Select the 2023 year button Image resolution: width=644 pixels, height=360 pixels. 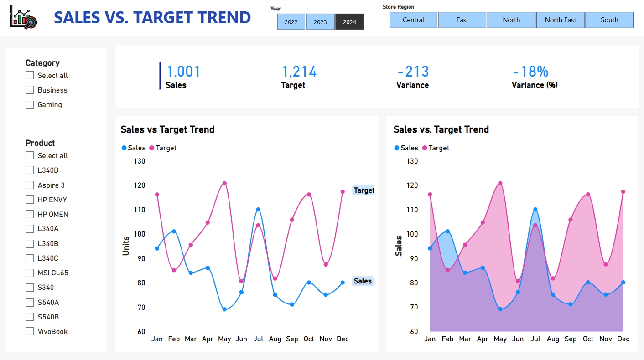(320, 22)
